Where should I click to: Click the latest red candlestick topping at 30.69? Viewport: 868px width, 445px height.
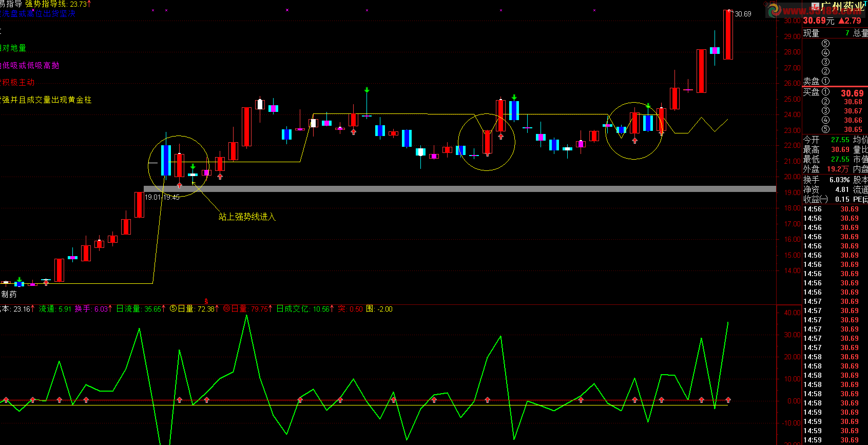click(728, 35)
